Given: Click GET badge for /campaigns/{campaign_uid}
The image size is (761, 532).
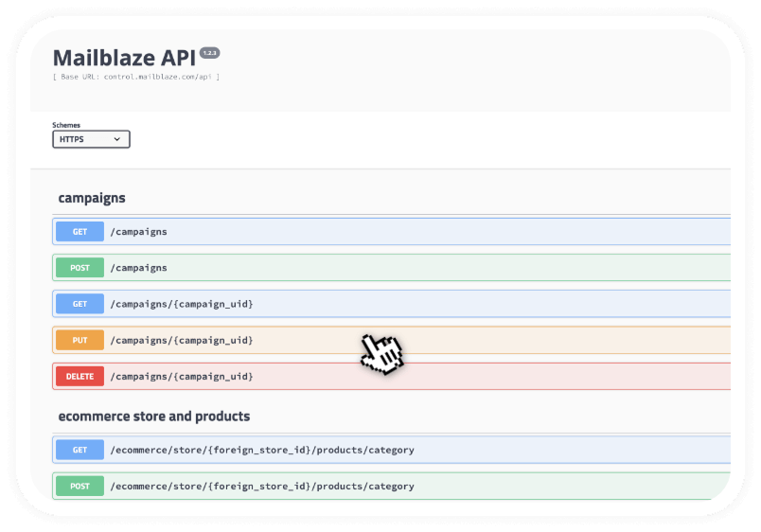Looking at the screenshot, I should tap(80, 304).
